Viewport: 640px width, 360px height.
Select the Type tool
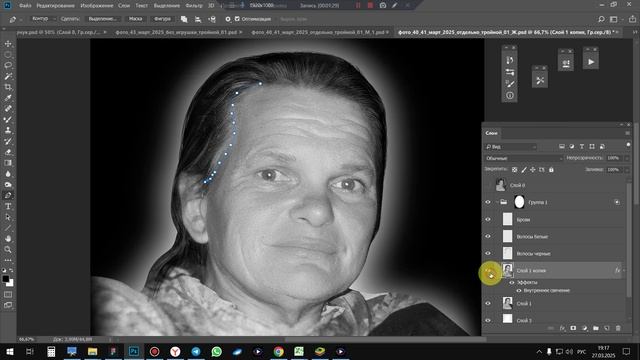pos(8,206)
